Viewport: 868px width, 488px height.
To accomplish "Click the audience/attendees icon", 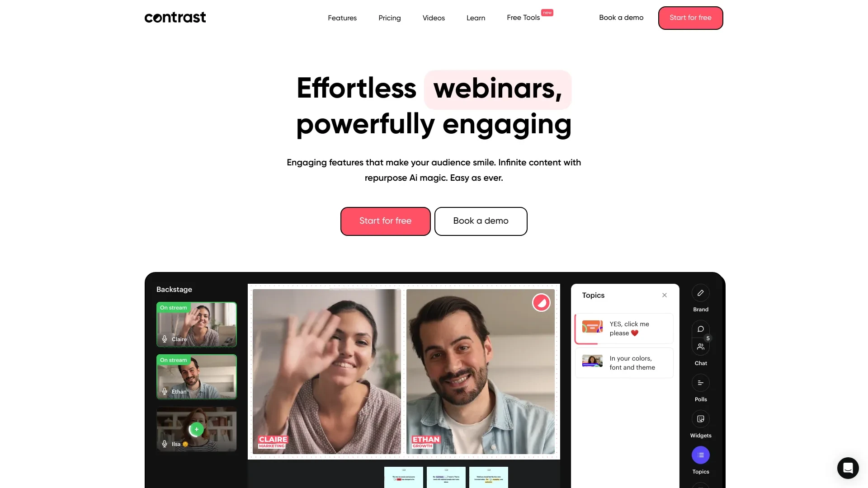I will point(700,347).
